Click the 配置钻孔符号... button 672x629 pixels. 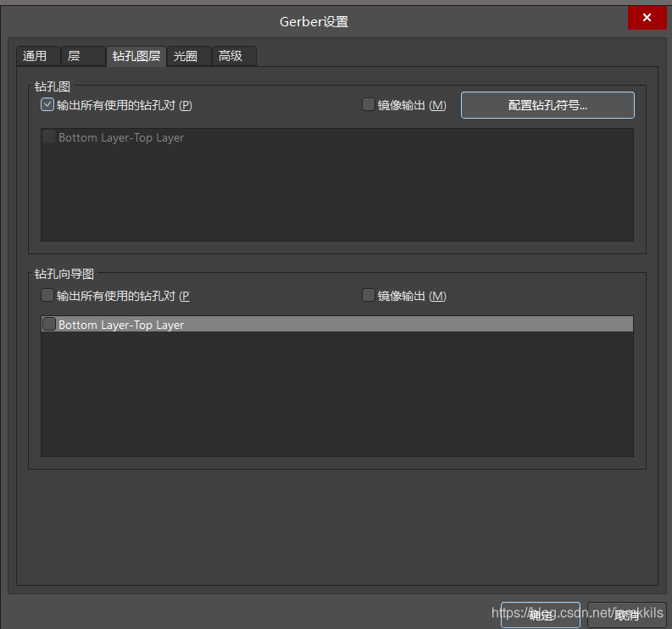point(547,105)
